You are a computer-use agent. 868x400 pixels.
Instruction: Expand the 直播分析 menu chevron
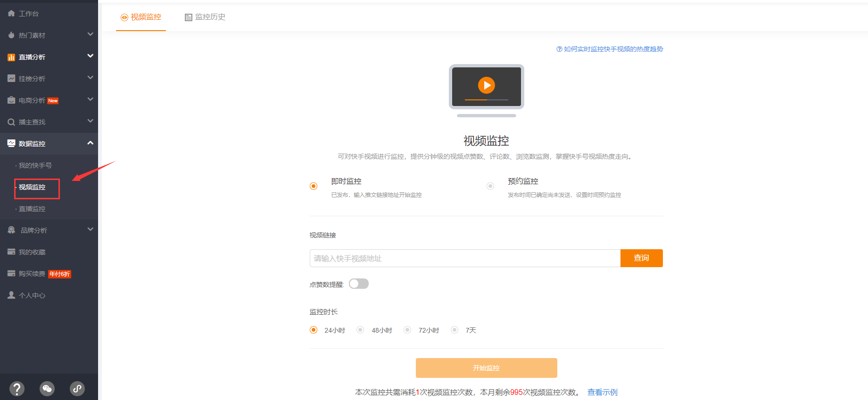91,56
